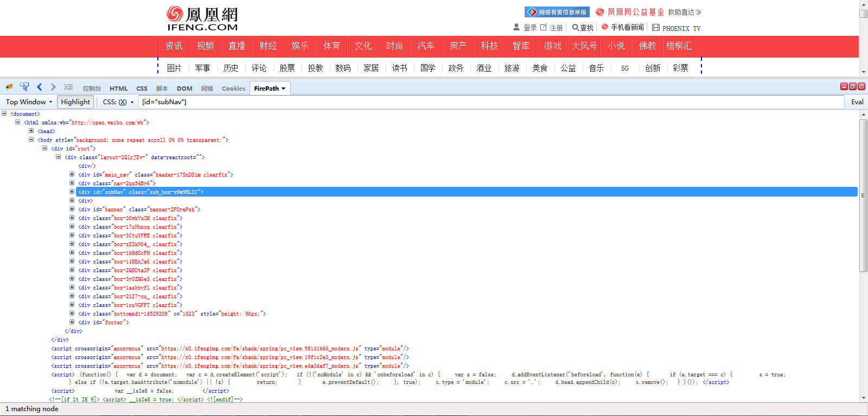Expand the div id="footer" node
Image resolution: width=868 pixels, height=416 pixels.
(72, 322)
